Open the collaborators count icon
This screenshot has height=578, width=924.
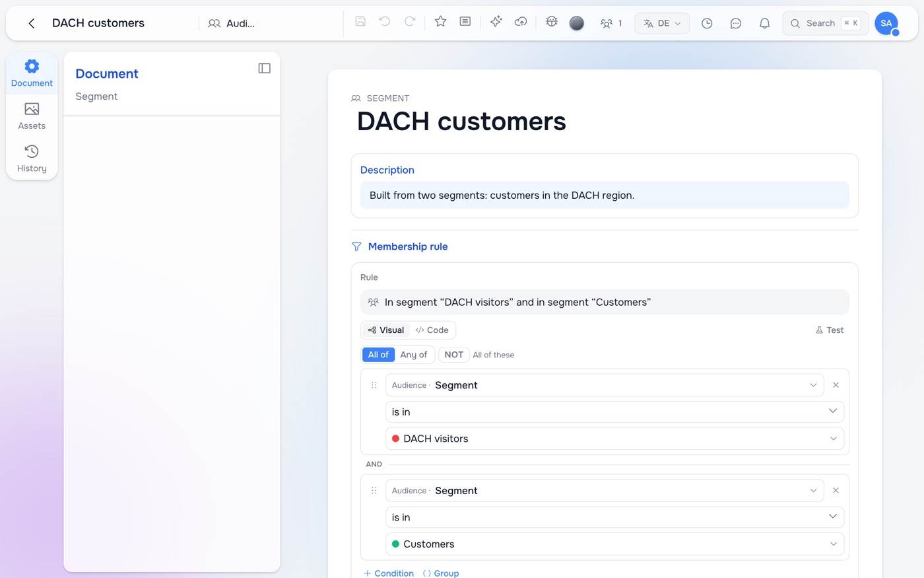(611, 23)
